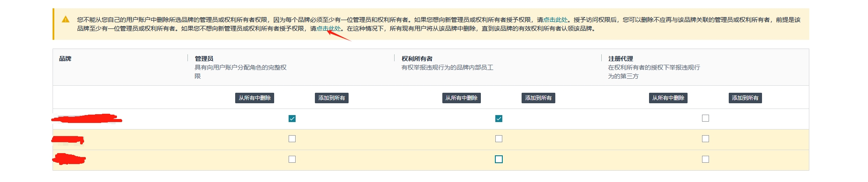Open first 点击此处 link to grant new admin
868x182 pixels.
coord(555,20)
